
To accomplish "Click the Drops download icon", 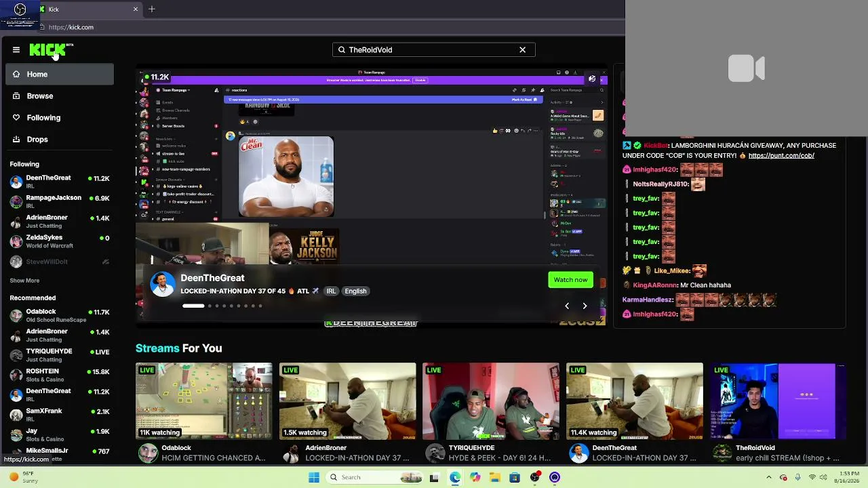I will (16, 139).
